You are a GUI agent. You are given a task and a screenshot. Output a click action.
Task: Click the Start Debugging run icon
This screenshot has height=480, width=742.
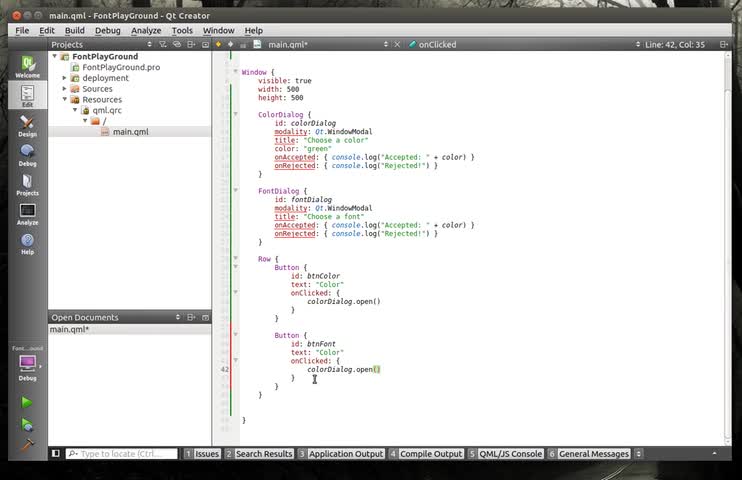point(27,424)
